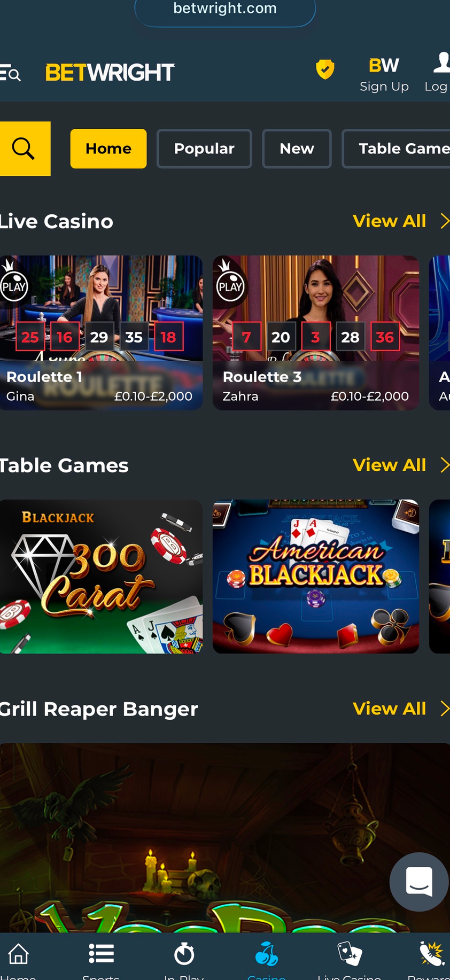Switch to the Popular tab
Screen dimensions: 450x980
pos(204,149)
